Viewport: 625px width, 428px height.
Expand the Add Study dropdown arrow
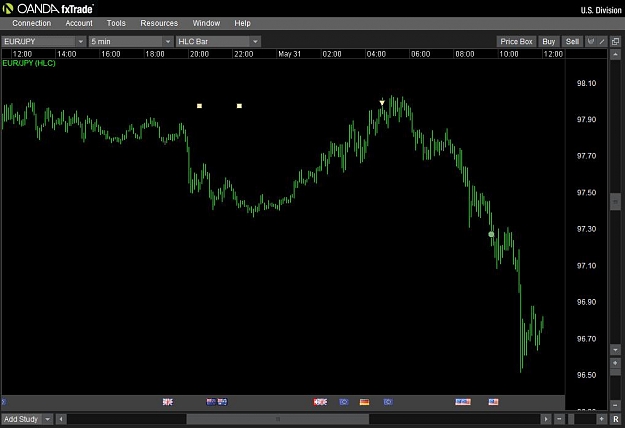47,419
